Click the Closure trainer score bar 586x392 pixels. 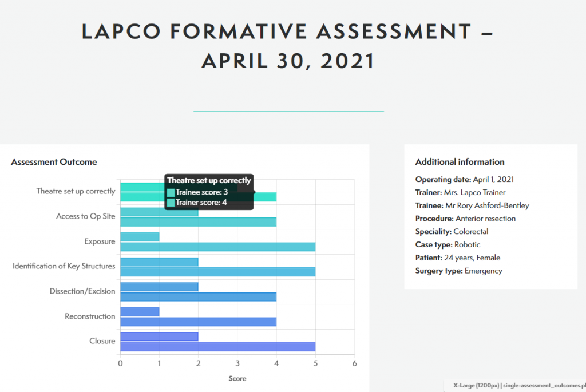[218, 347]
